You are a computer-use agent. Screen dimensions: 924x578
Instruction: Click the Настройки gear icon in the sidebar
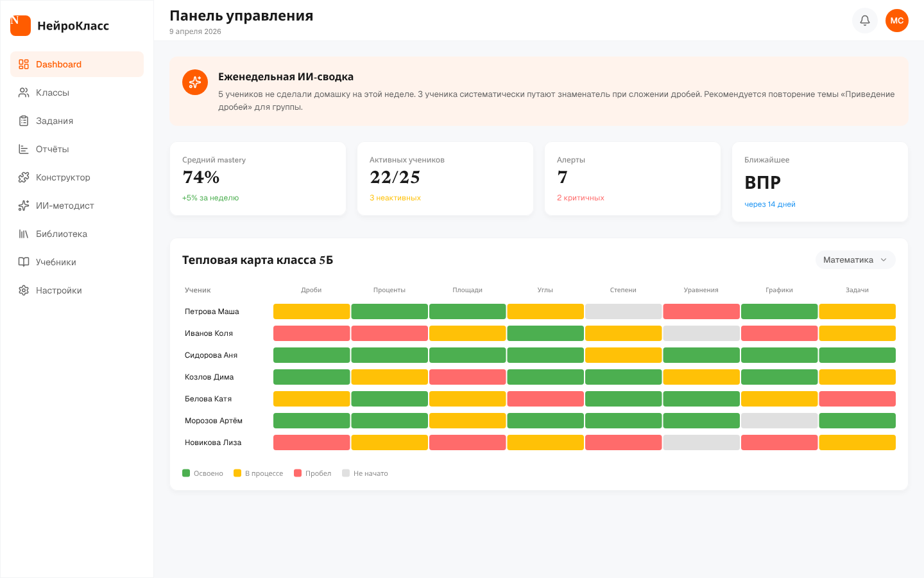(x=24, y=290)
